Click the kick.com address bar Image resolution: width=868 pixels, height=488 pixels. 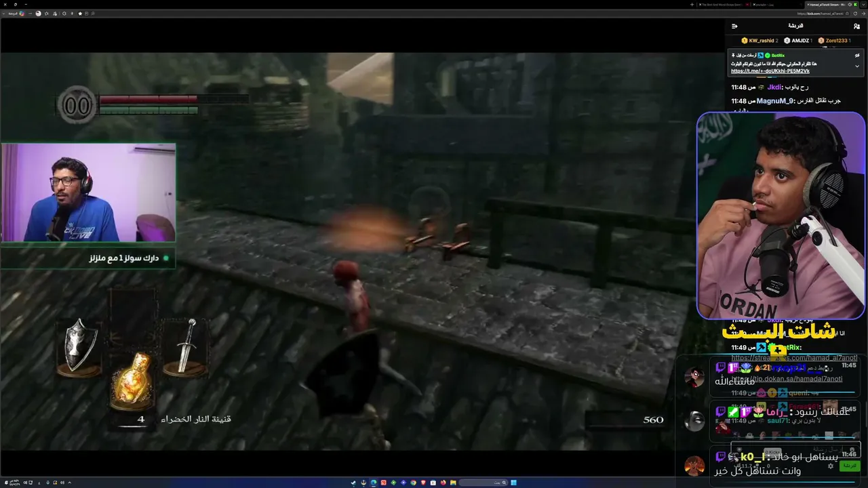(821, 13)
